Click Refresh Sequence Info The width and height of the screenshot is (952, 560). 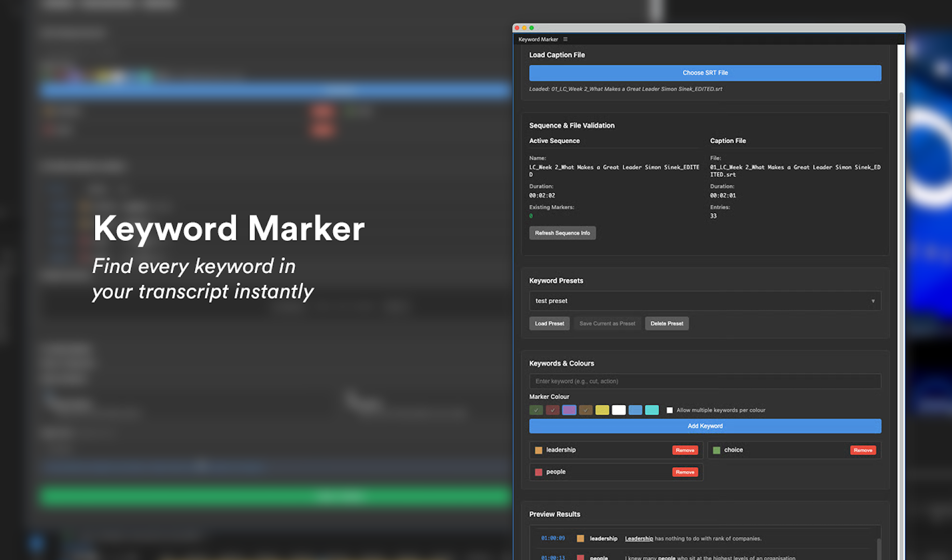(562, 232)
